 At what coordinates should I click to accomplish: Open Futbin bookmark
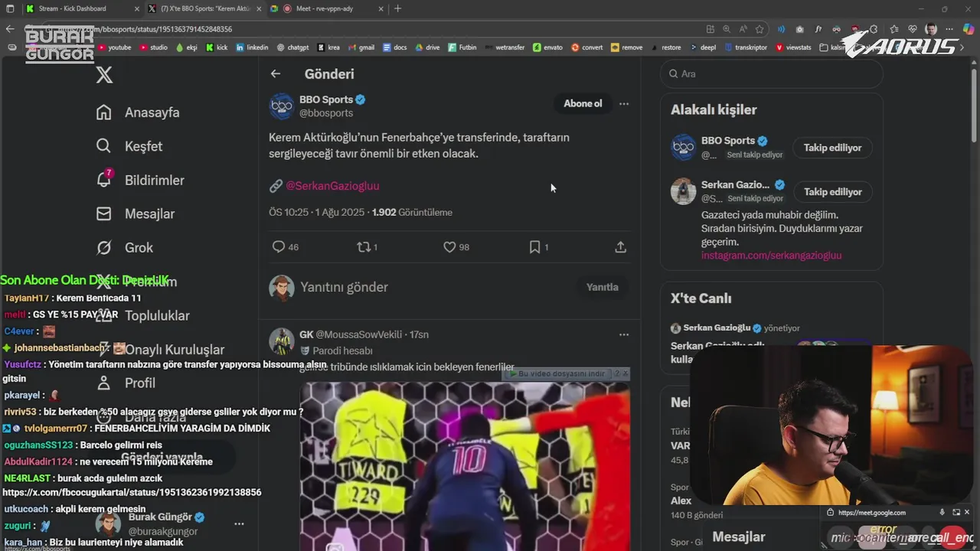pos(462,47)
